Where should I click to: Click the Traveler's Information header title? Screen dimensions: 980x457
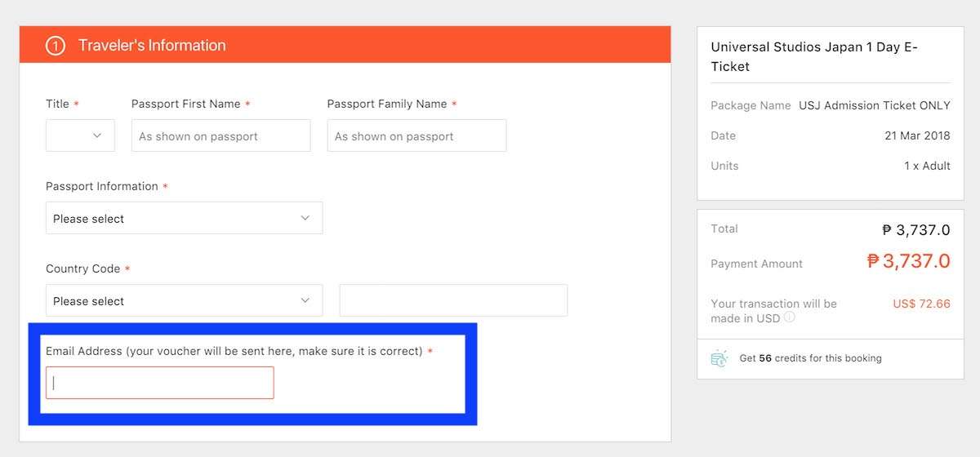pyautogui.click(x=152, y=46)
